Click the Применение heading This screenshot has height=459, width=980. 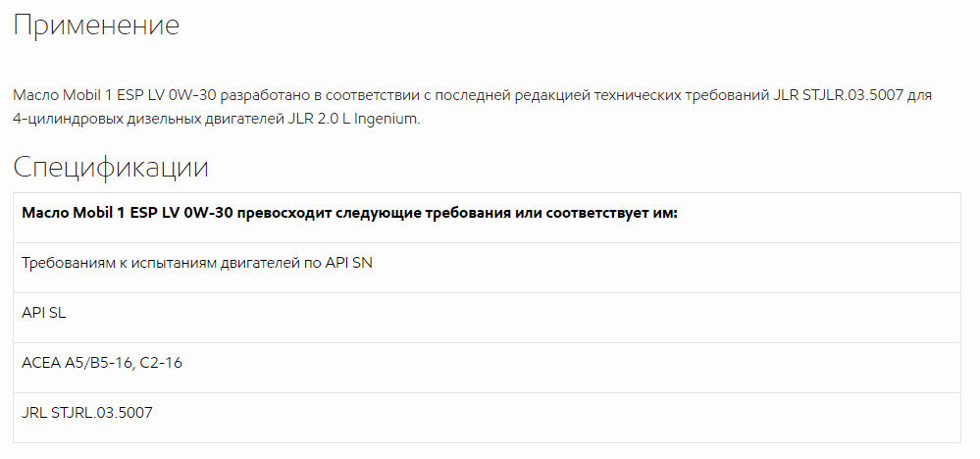coord(96,25)
